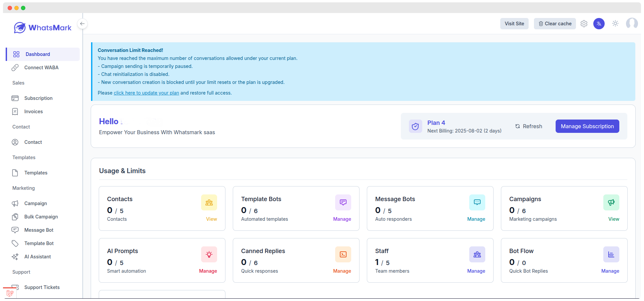This screenshot has height=301, width=644.
Task: Click the Dashboard grid icon in sidebar
Action: tap(16, 54)
